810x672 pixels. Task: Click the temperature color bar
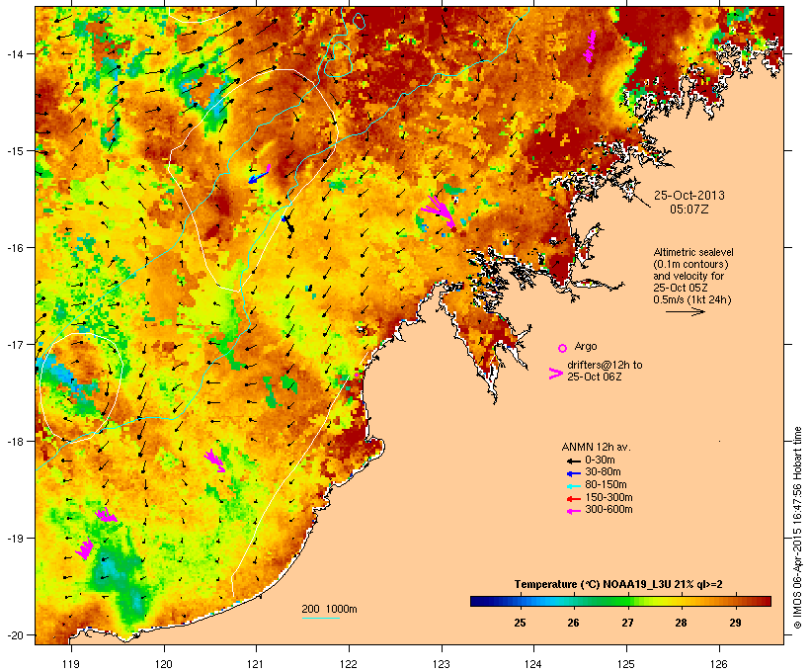click(620, 601)
